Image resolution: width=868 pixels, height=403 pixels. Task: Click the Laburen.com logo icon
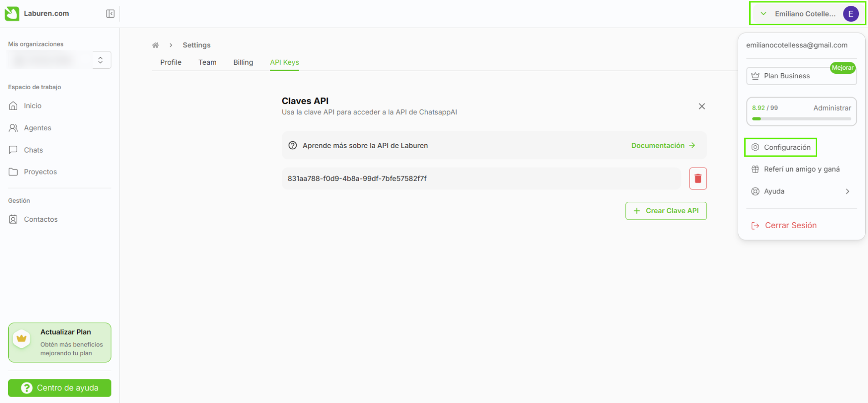[x=12, y=14]
